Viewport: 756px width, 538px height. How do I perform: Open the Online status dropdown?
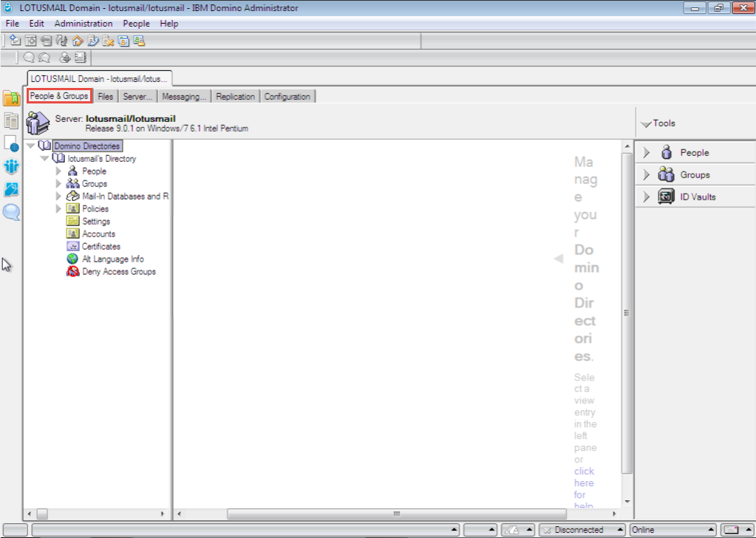pos(673,530)
